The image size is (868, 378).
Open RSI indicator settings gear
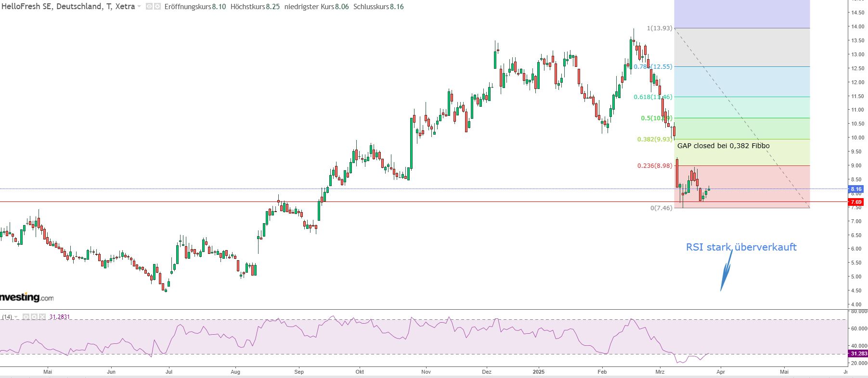[x=34, y=317]
